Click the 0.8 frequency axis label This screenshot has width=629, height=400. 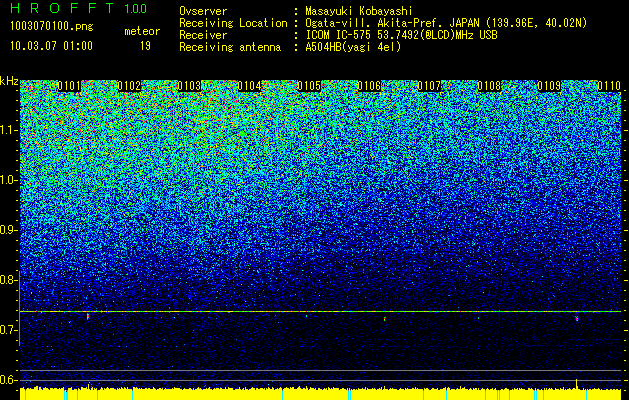pyautogui.click(x=9, y=280)
